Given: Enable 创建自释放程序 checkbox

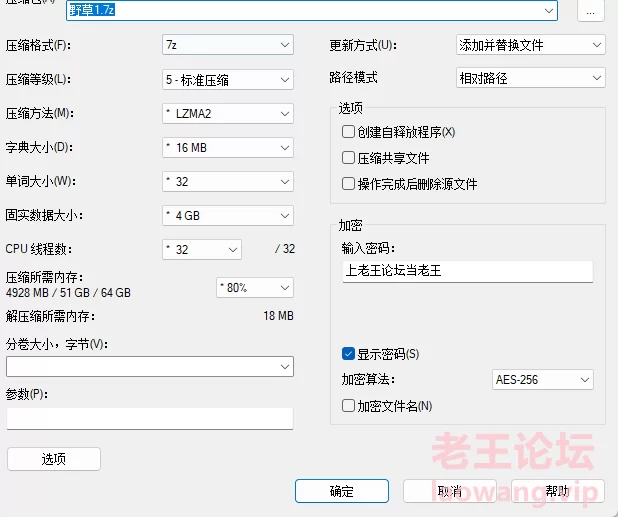Looking at the screenshot, I should [348, 132].
